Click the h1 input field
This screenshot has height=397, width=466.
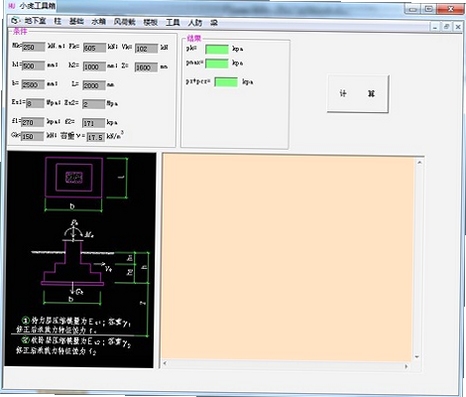pos(33,66)
